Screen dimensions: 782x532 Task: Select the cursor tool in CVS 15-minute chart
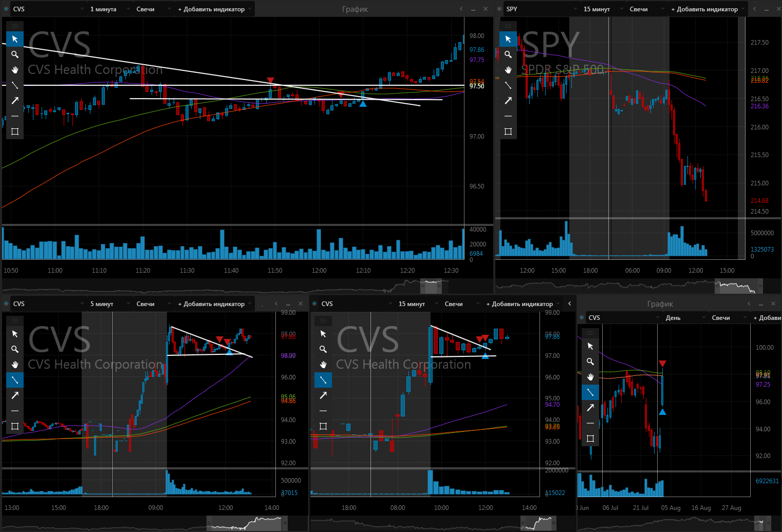[x=323, y=334]
